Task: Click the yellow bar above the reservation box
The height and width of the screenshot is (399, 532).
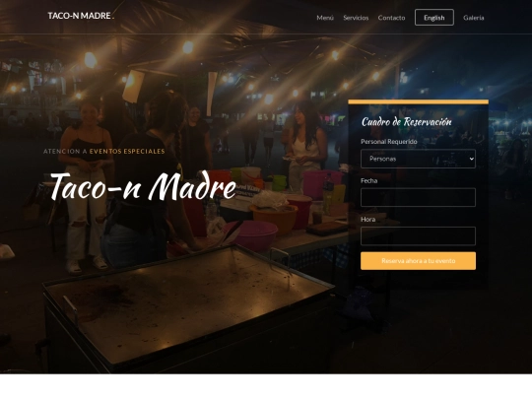Action: click(418, 101)
